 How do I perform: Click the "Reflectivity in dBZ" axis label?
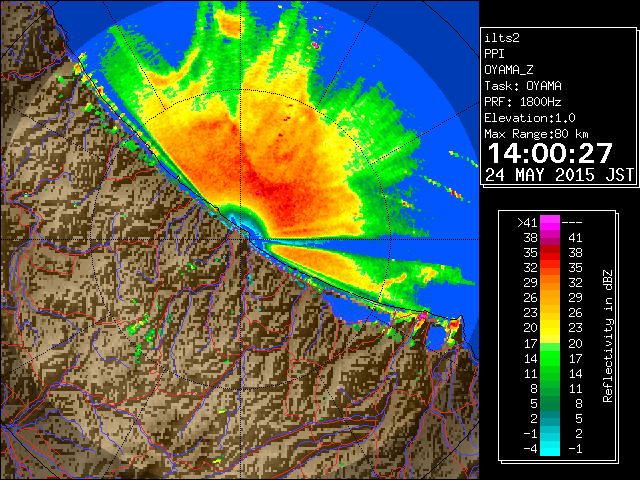coord(608,336)
